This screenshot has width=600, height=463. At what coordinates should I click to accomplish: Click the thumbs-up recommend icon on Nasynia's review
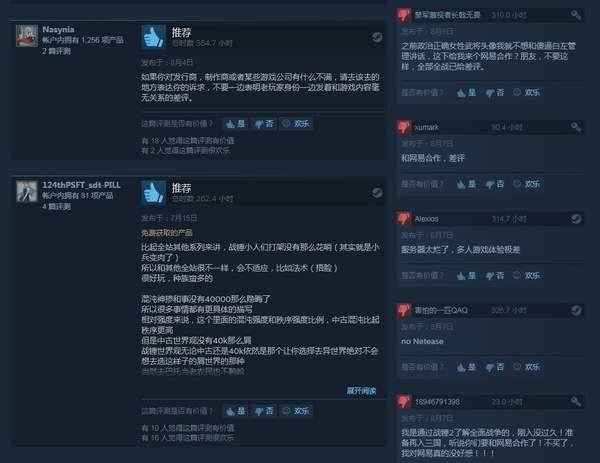click(x=154, y=37)
